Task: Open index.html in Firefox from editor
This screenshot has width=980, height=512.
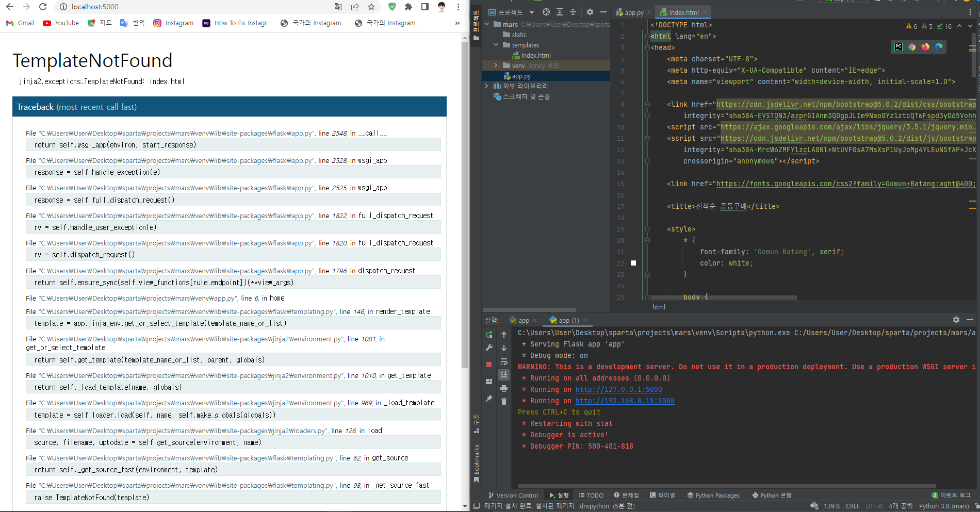Action: point(925,47)
